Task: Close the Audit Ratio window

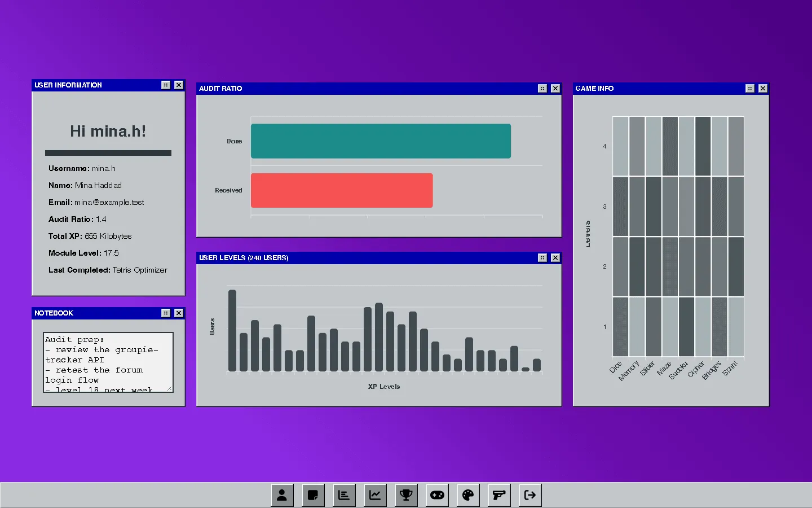Action: (x=555, y=89)
